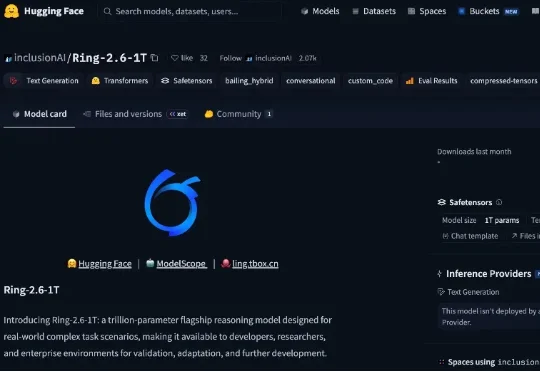Click the Inference Providers lightning icon
Image resolution: width=540 pixels, height=372 pixels.
(x=439, y=274)
